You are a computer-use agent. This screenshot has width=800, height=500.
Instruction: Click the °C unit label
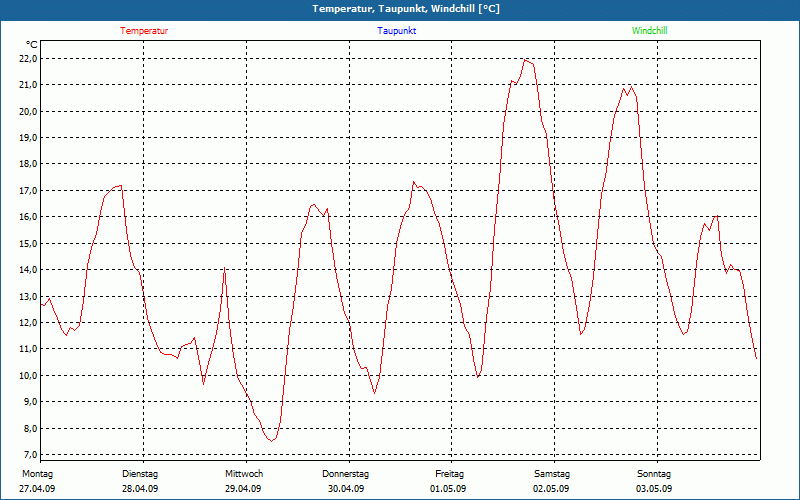point(32,45)
